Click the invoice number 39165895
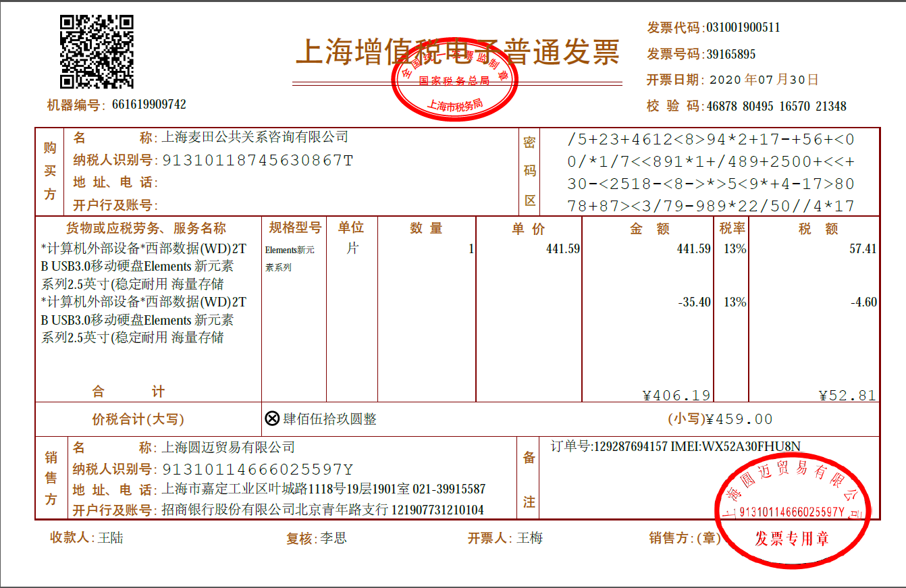Viewport: 906px width, 588px height. tap(731, 54)
